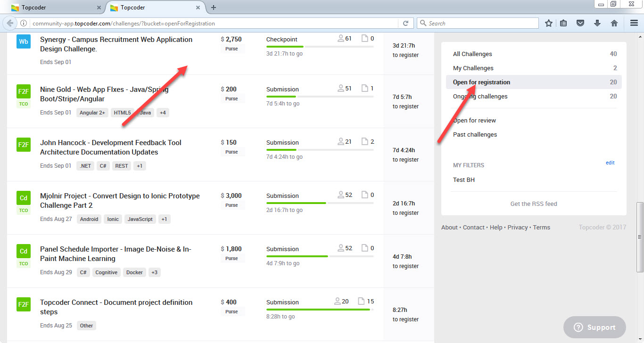Click submissions icon showing 0 for Synergy
This screenshot has width=644, height=343.
[x=364, y=39]
